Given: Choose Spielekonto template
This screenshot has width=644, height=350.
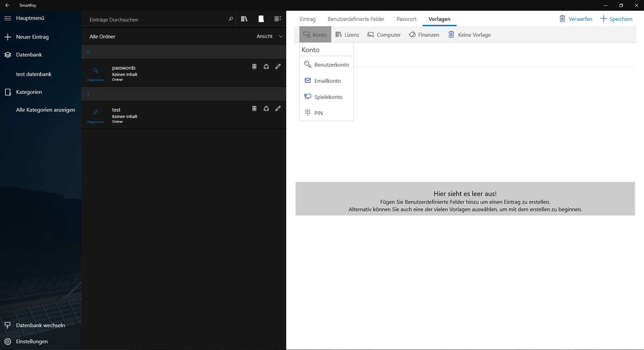Looking at the screenshot, I should (326, 97).
